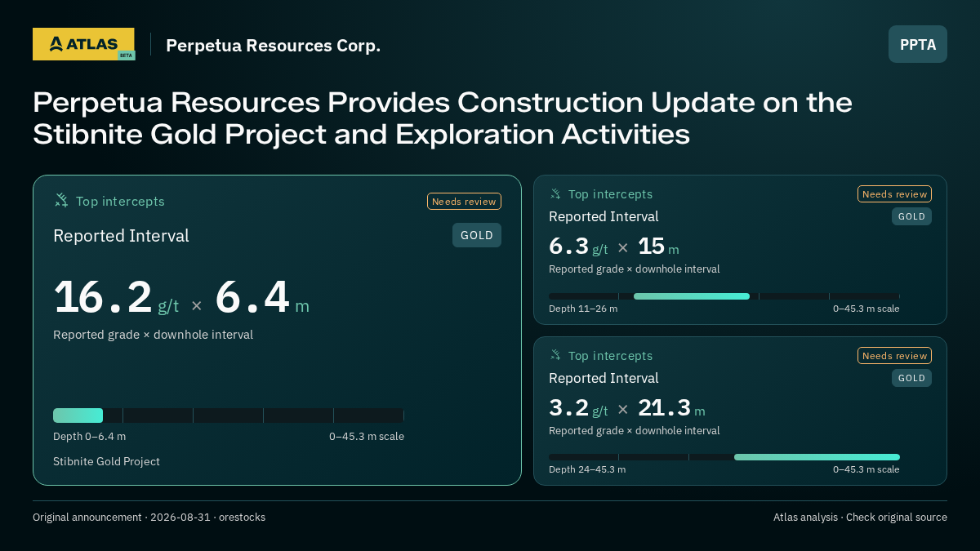980x551 pixels.
Task: Click the Depth 11–26 m progress bar
Action: [x=724, y=296]
